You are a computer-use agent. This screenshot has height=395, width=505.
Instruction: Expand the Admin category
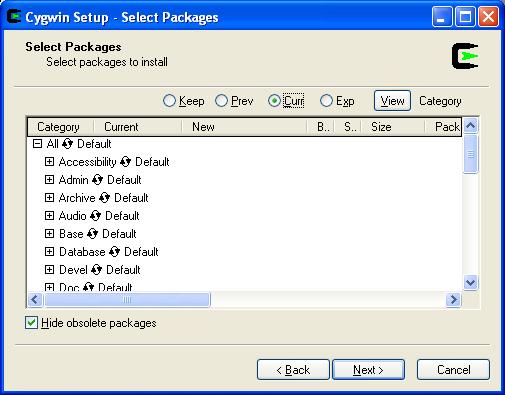tap(49, 180)
